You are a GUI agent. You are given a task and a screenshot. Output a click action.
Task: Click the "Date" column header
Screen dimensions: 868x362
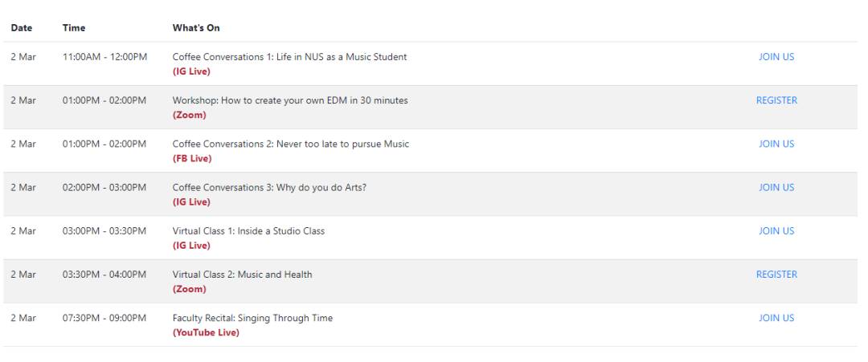(22, 28)
